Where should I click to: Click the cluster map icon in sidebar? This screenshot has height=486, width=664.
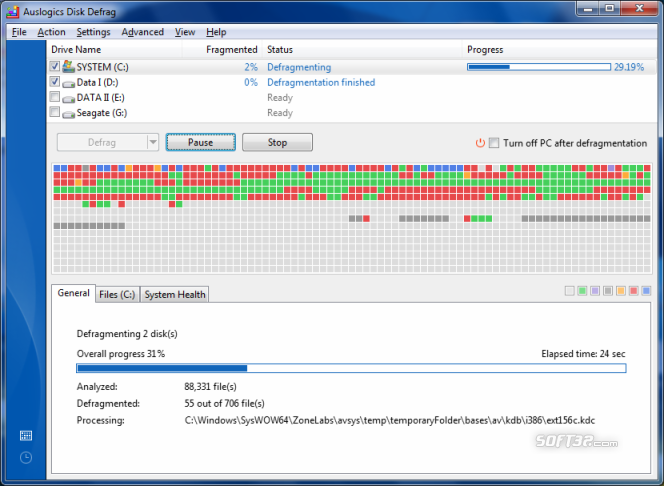point(26,435)
